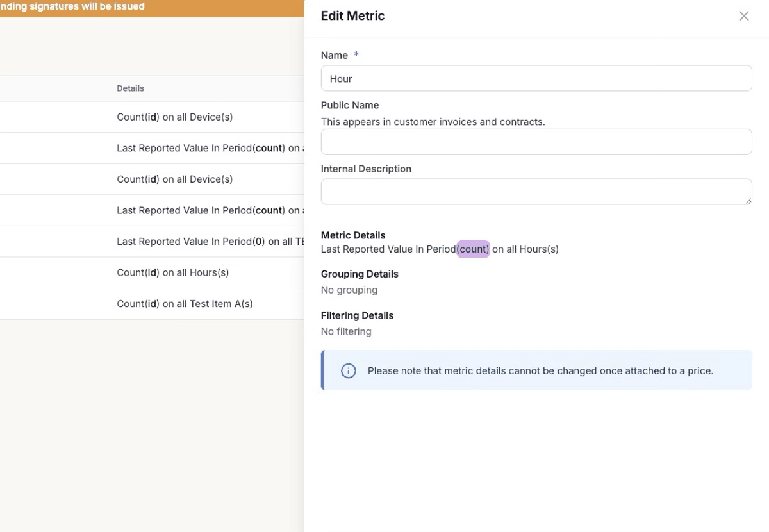
Task: Click the No filtering text
Action: (346, 331)
